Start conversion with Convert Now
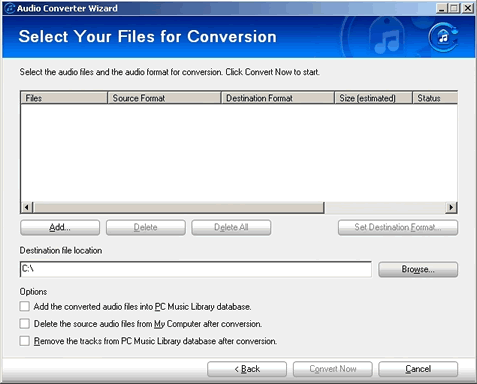This screenshot has width=477, height=384. pyautogui.click(x=333, y=369)
